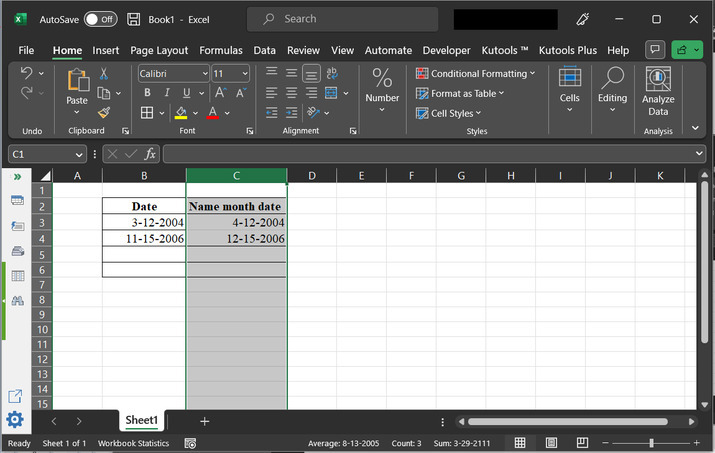Click the Insert Function fx icon
The height and width of the screenshot is (453, 715).
150,154
